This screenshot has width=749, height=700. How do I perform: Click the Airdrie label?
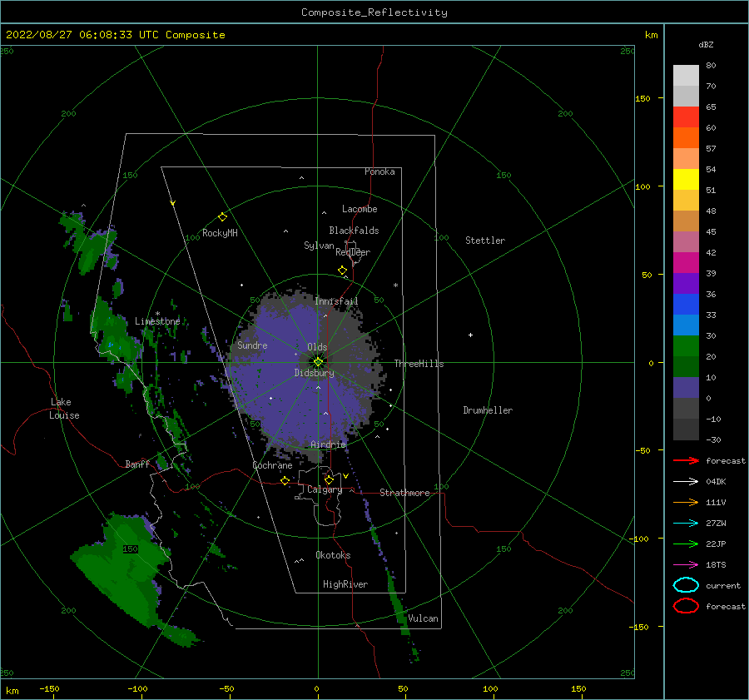point(328,444)
